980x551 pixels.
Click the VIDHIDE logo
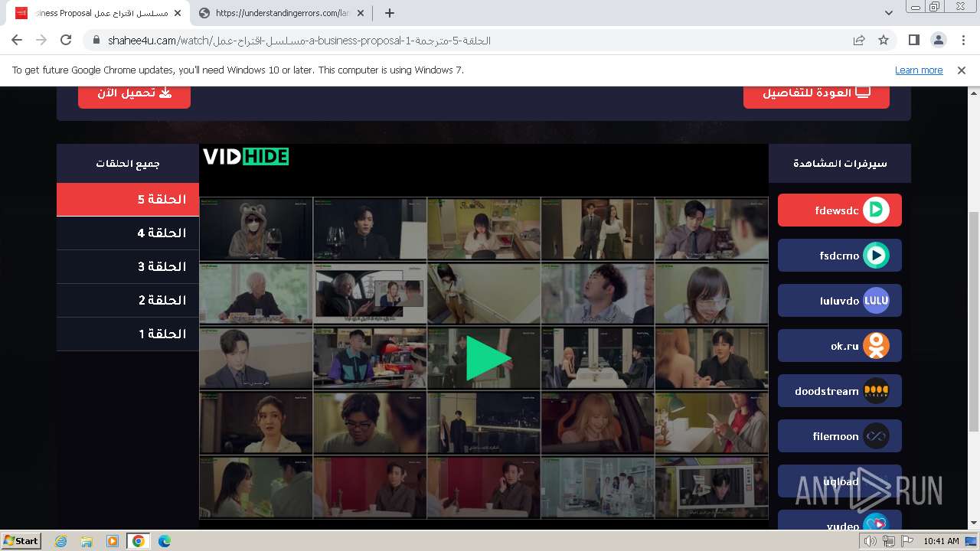[x=246, y=157]
